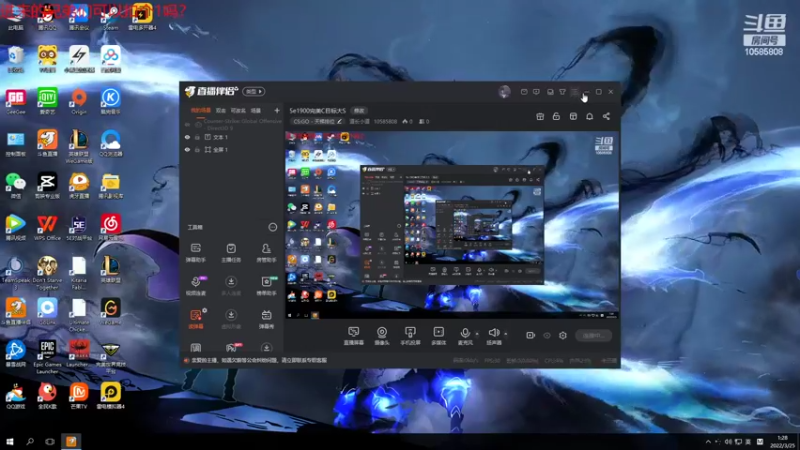Toggle preview eye next to settings gear

(547, 335)
